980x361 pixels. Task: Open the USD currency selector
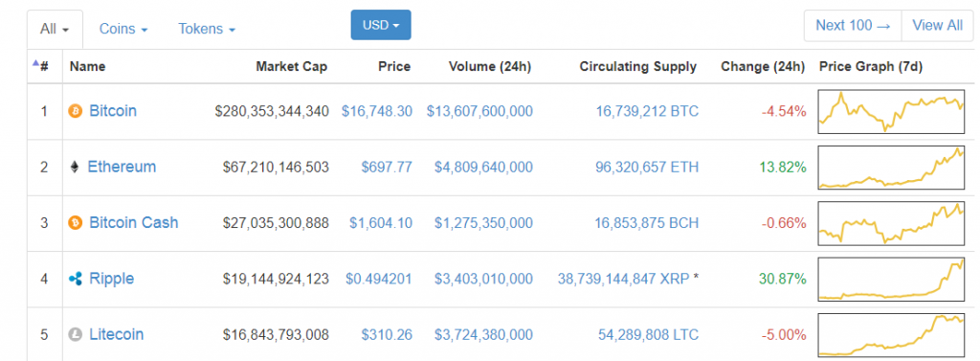[381, 25]
